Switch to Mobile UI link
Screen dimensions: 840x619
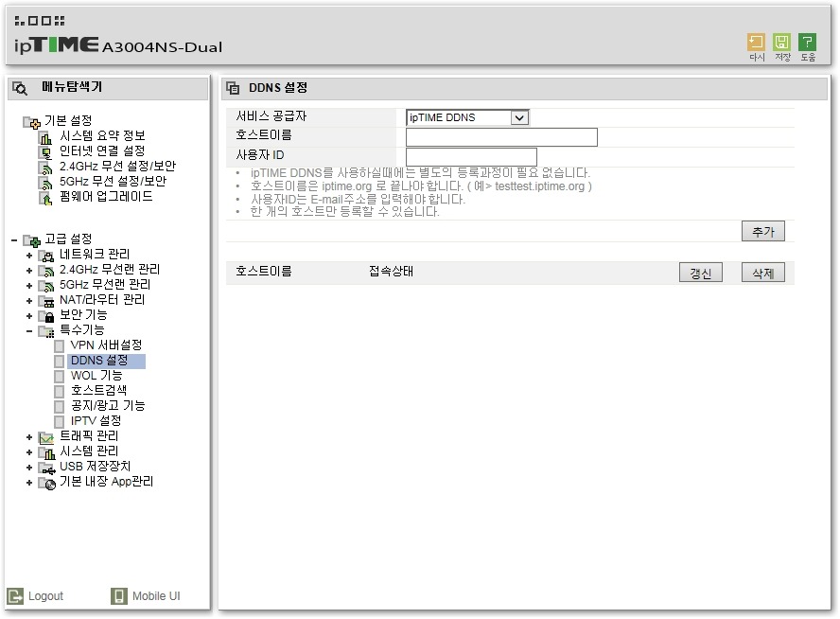pyautogui.click(x=156, y=596)
